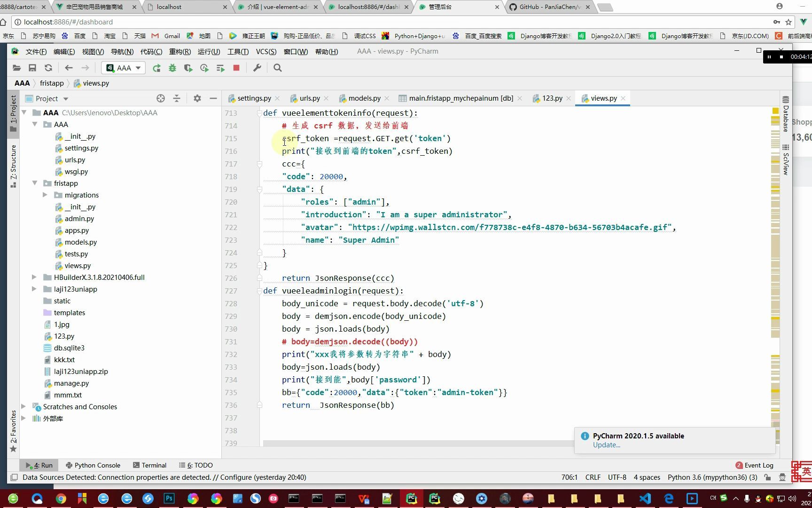Collapse the fristapp folder
This screenshot has height=508, width=812.
(x=35, y=183)
